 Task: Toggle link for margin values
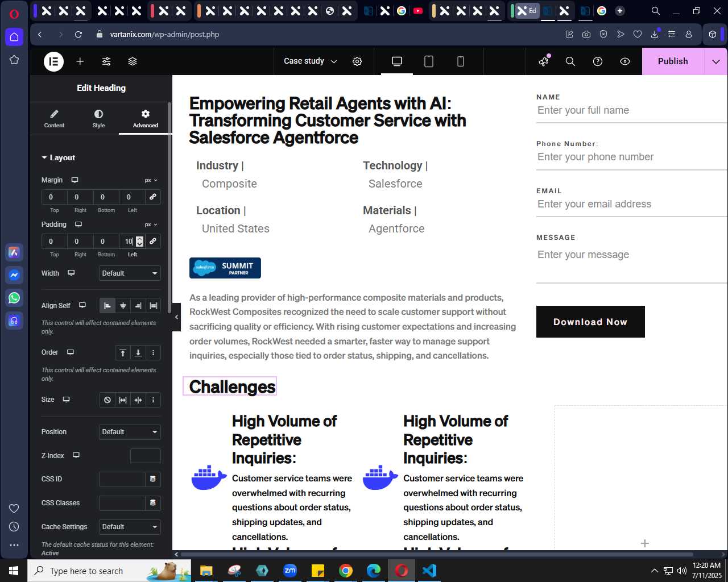coord(152,197)
